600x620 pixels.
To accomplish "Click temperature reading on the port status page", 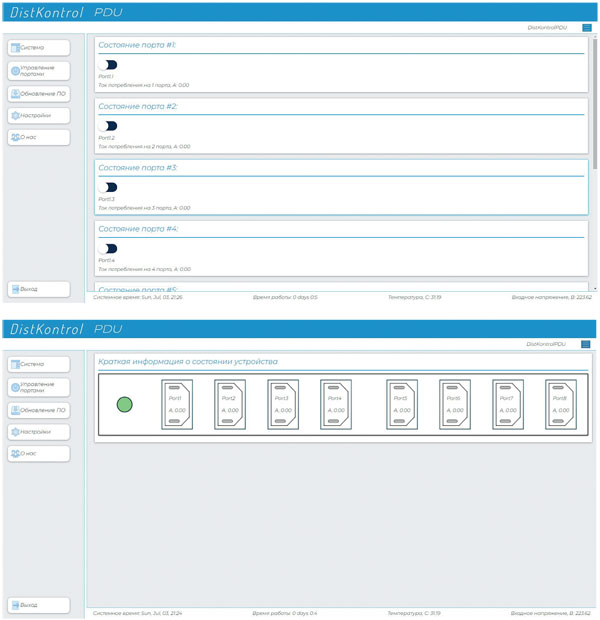I will 415,297.
